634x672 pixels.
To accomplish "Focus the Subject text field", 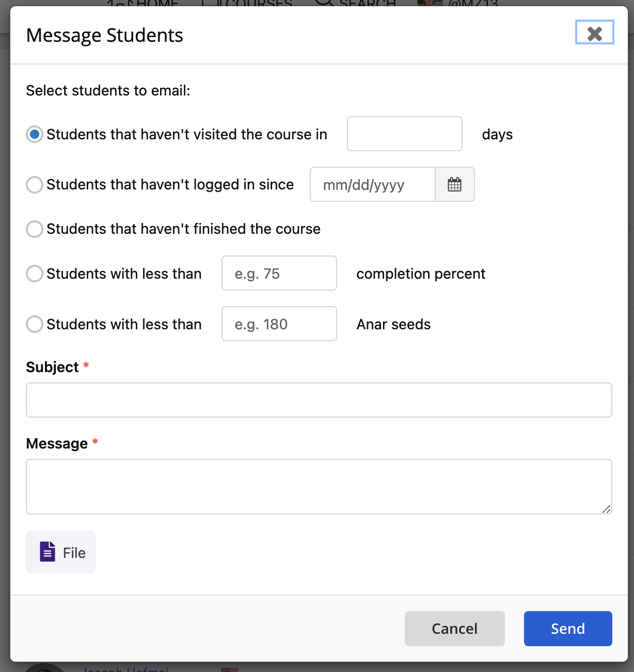I will 319,400.
